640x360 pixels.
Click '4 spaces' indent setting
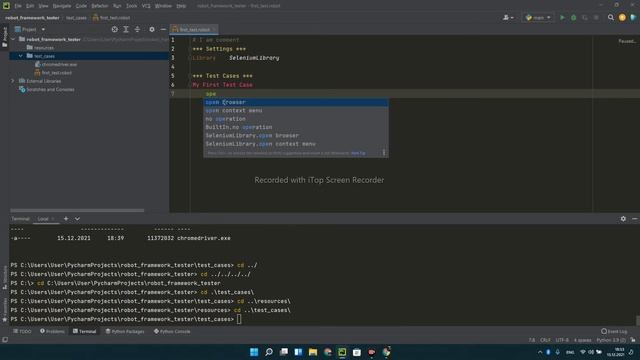click(582, 340)
